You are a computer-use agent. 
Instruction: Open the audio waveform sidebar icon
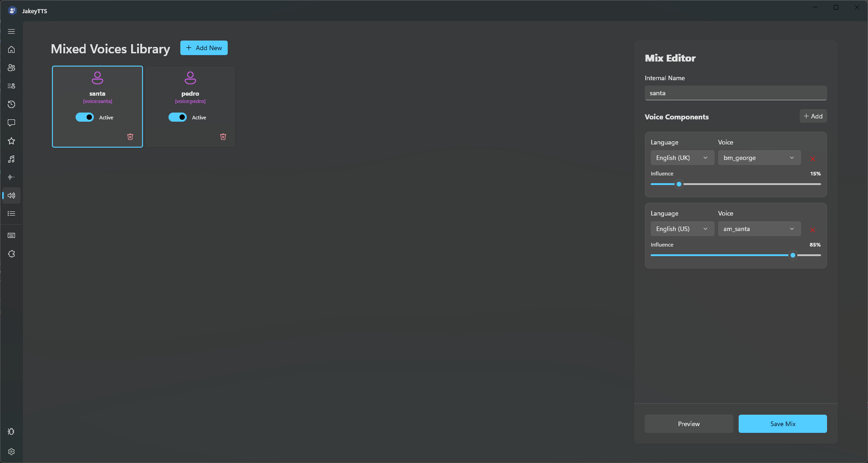11,177
